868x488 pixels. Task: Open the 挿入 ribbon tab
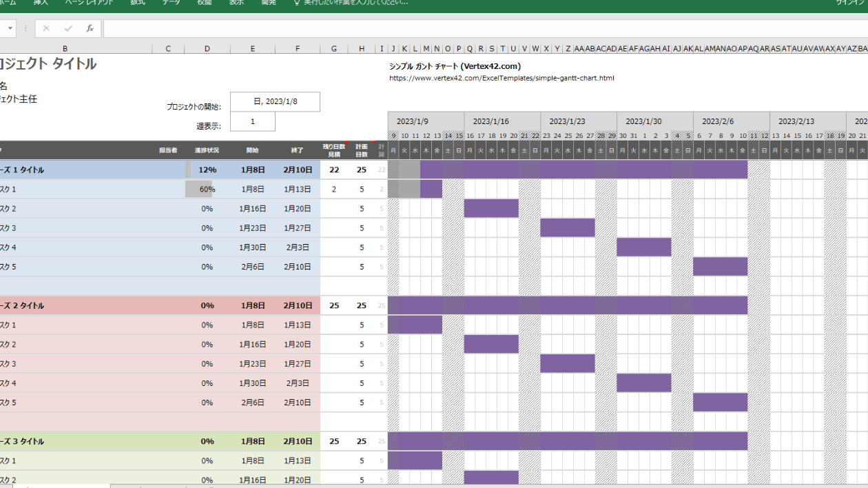pyautogui.click(x=41, y=3)
